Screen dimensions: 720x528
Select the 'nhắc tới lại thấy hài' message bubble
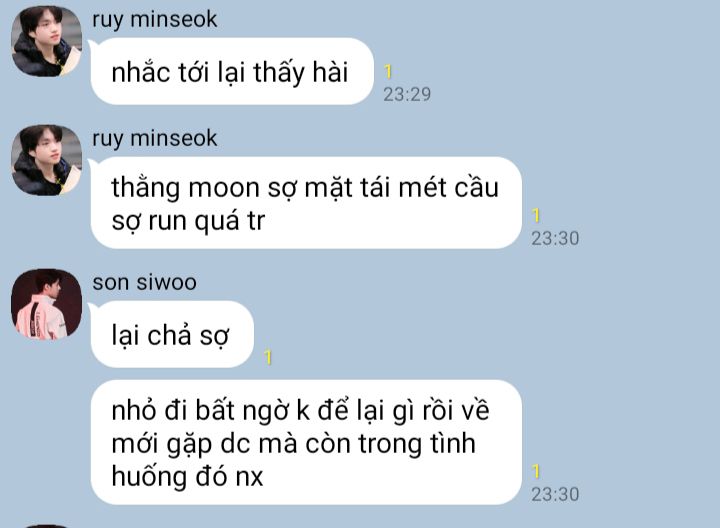[x=232, y=71]
